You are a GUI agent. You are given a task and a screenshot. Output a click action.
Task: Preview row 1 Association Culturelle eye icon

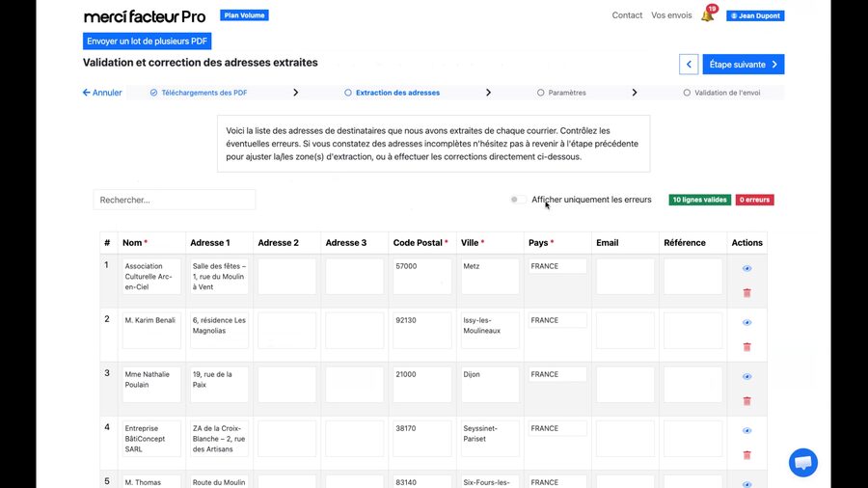746,268
